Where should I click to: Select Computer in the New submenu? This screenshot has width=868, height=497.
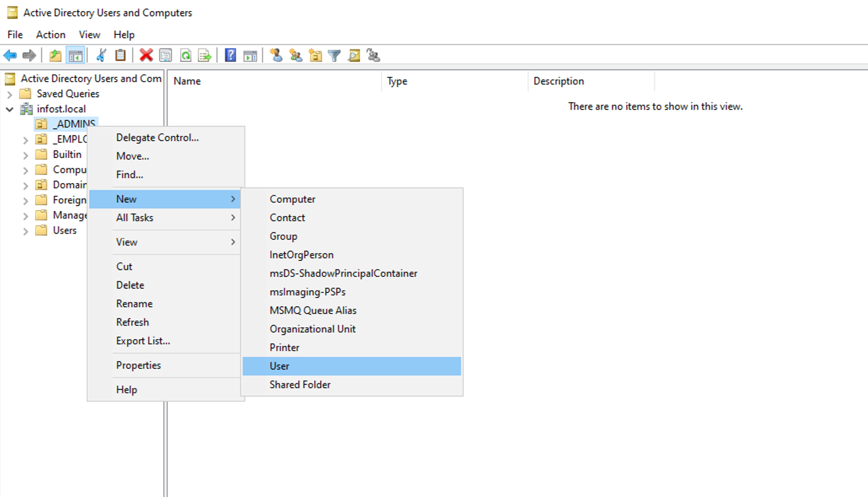point(352,199)
